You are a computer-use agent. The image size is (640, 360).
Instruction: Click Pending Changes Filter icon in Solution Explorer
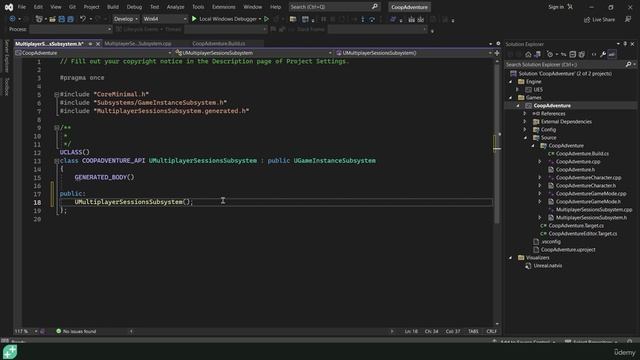tap(550, 54)
